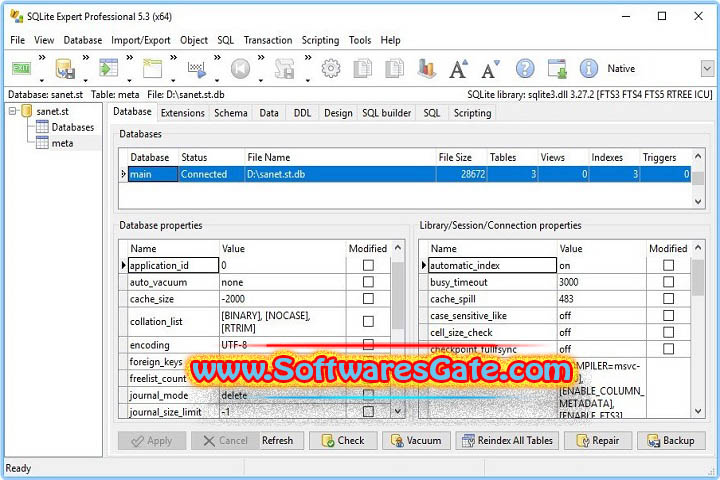Viewport: 720px width, 480px height.
Task: Click the Library properties scroll-down arrow
Action: [x=698, y=412]
